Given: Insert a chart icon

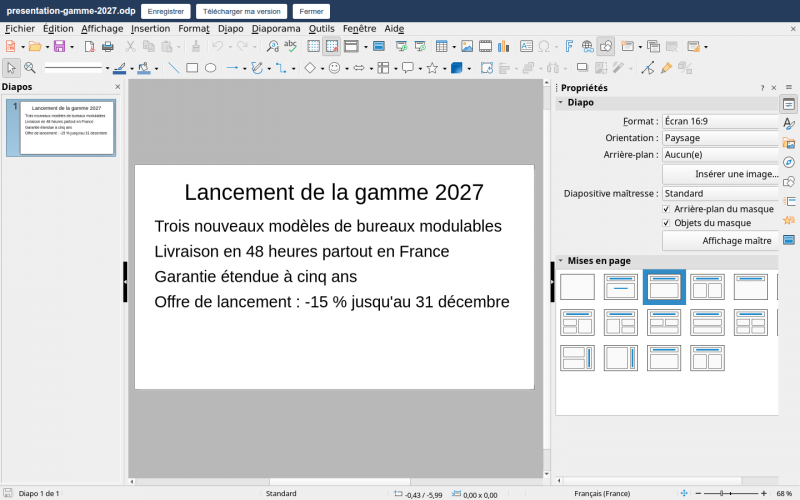Looking at the screenshot, I should click(x=504, y=46).
